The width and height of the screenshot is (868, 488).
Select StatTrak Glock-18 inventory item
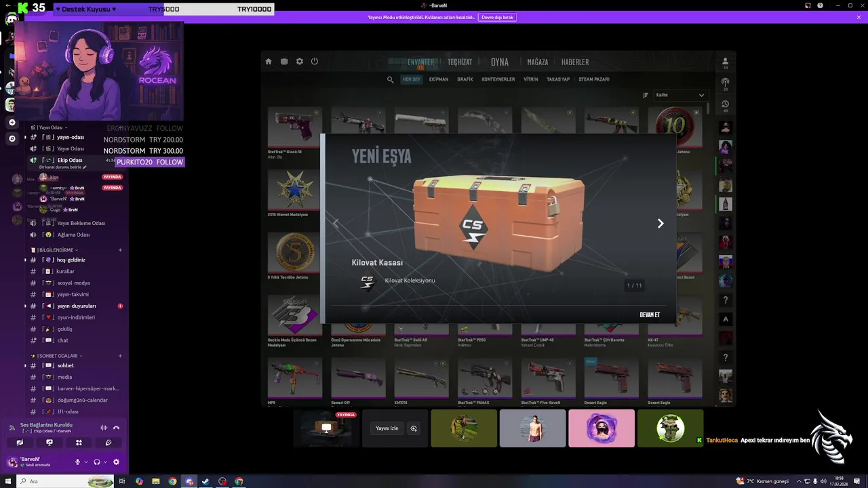[x=294, y=133]
